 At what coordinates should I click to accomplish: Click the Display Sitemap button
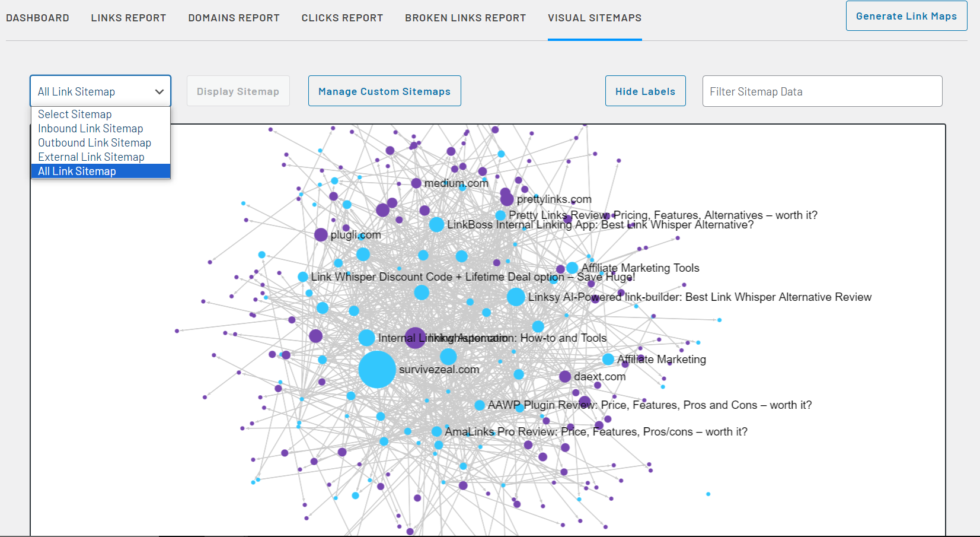click(238, 91)
